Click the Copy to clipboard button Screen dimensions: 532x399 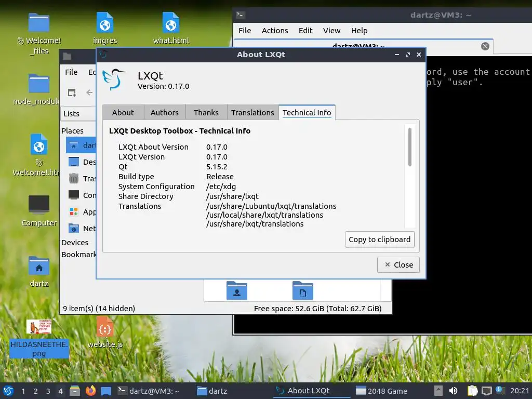pyautogui.click(x=380, y=239)
